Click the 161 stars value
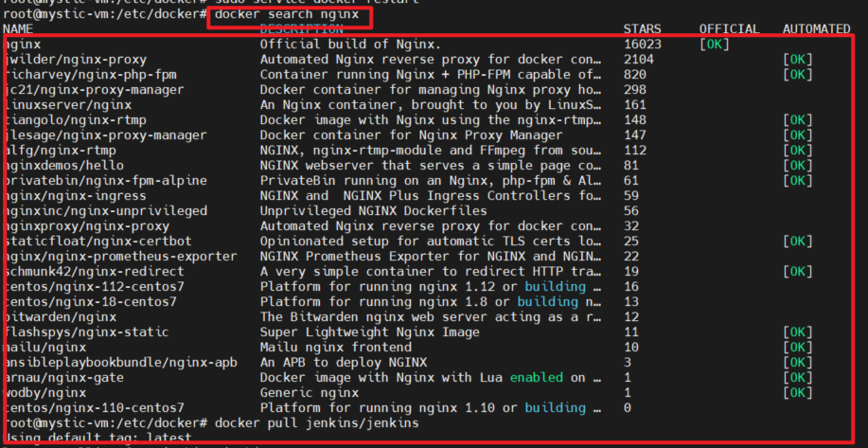The image size is (868, 448). (634, 105)
